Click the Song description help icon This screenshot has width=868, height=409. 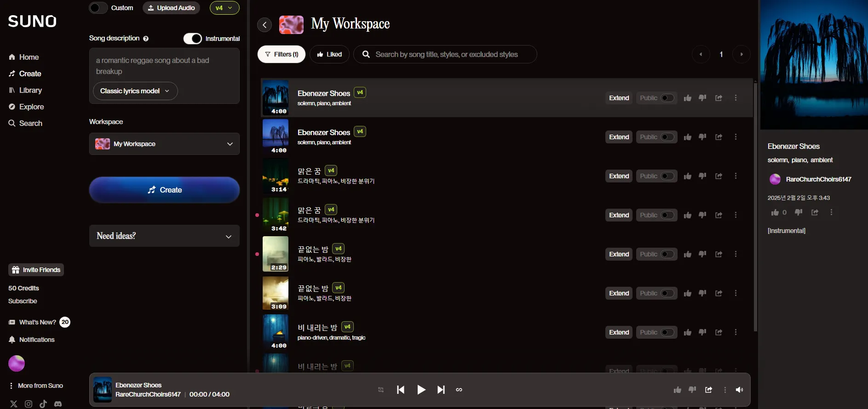point(146,39)
